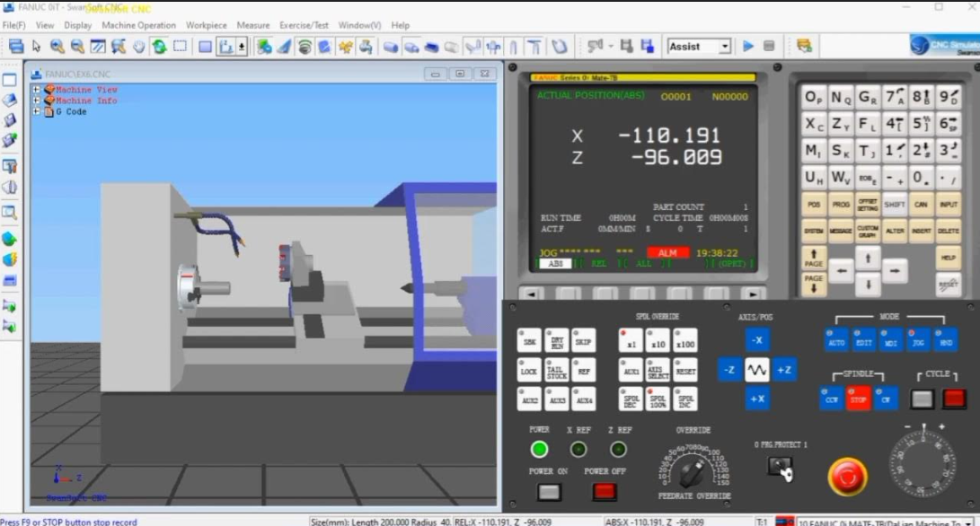Screen dimensions: 980x526
Task: Click the gray cycle start button
Action: [x=922, y=399]
